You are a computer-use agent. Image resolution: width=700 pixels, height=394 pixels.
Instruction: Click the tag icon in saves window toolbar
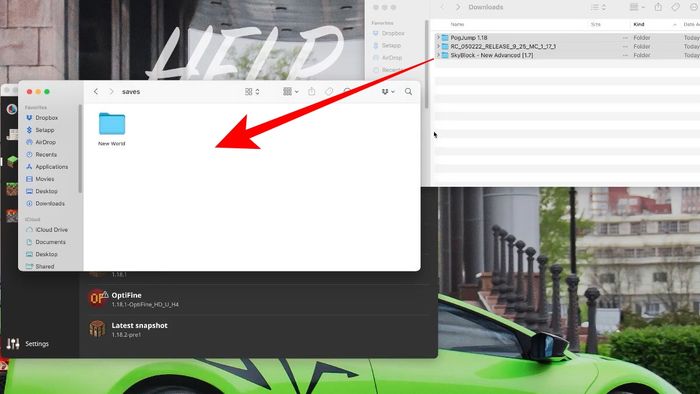click(x=329, y=91)
